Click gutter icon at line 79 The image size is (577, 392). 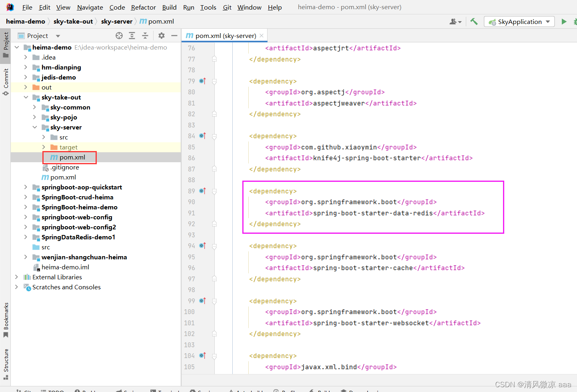(x=203, y=81)
